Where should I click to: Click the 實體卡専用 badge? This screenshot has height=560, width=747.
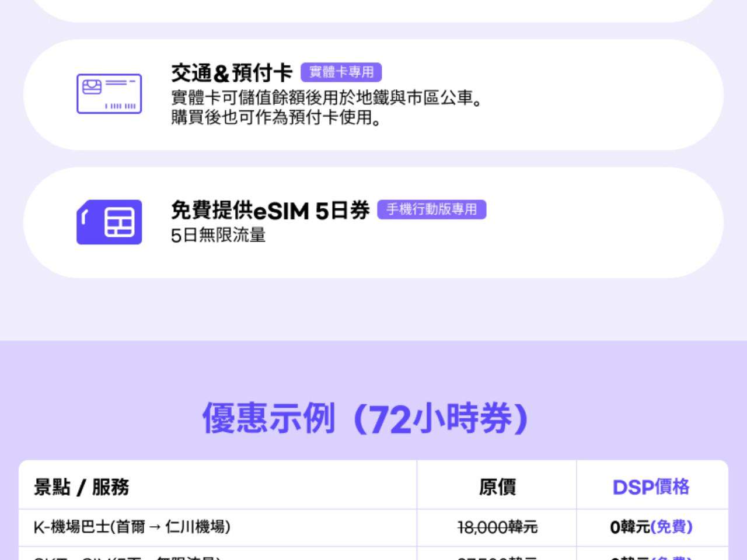point(341,72)
